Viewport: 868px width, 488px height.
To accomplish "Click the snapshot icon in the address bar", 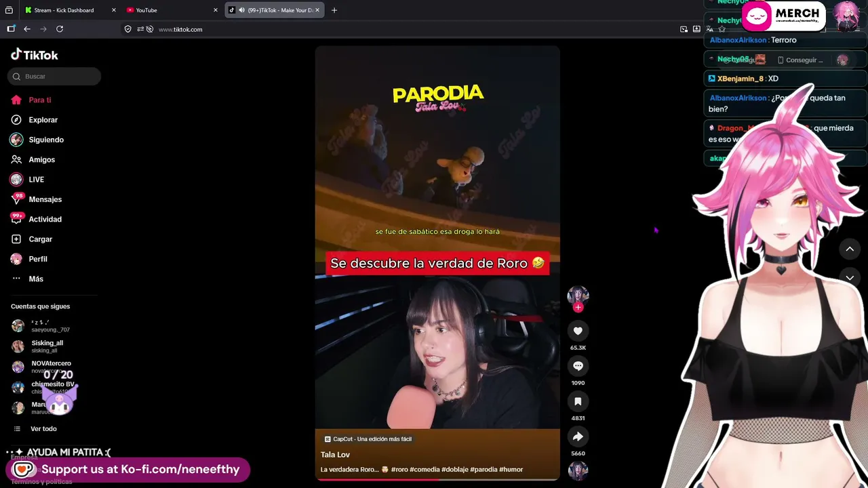I will pyautogui.click(x=684, y=29).
